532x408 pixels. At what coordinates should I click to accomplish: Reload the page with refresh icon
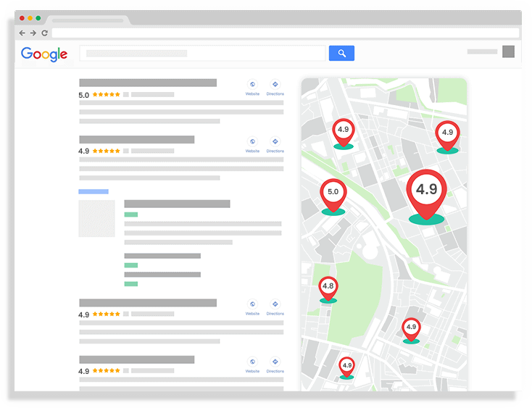click(x=45, y=33)
